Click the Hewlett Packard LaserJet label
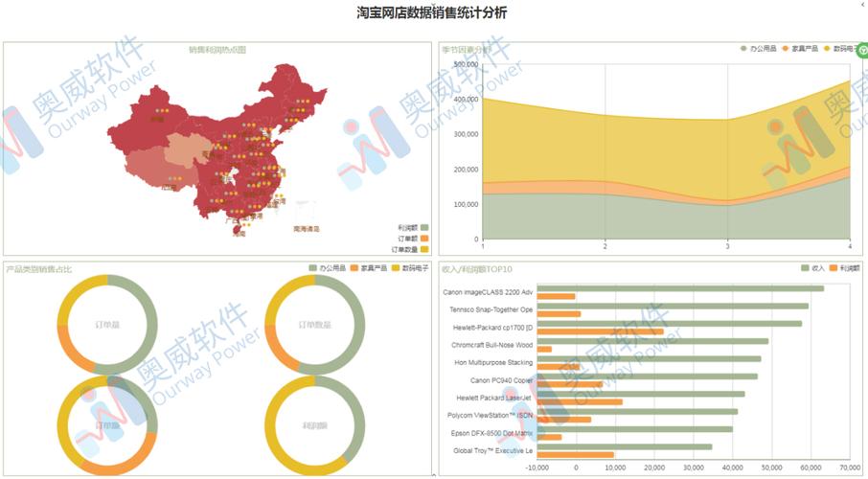This screenshot has width=868, height=479. click(493, 399)
